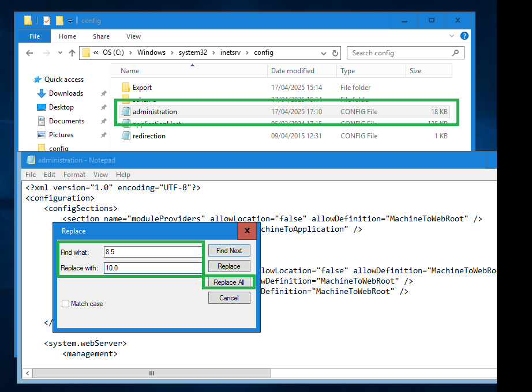Click the administration config file icon

[x=126, y=112]
